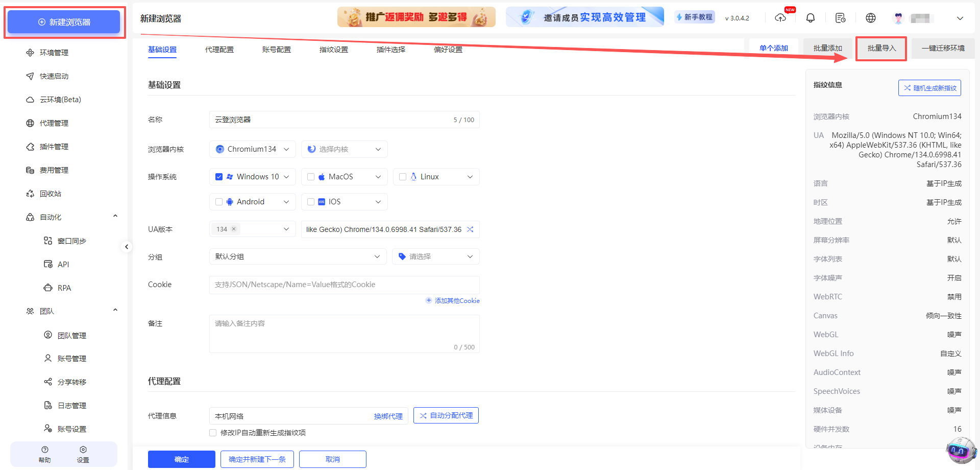This screenshot has width=980, height=470.
Task: Go to 代理管理 in the sidebar
Action: pyautogui.click(x=54, y=123)
